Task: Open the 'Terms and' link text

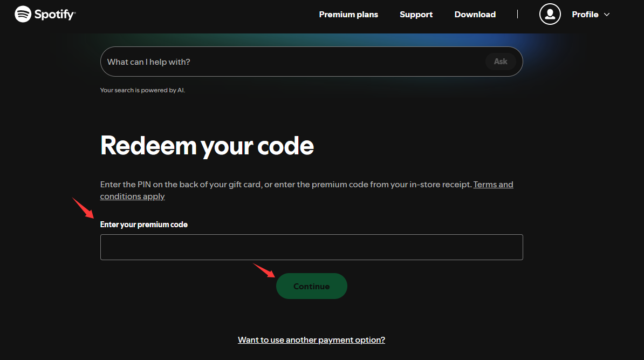Action: tap(494, 185)
